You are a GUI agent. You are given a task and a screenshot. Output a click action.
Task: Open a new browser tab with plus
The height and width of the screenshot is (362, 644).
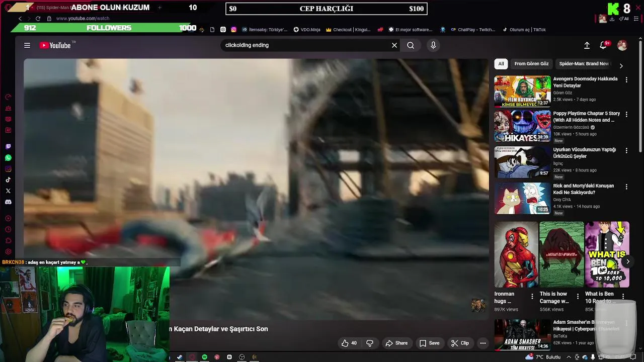[x=159, y=8]
